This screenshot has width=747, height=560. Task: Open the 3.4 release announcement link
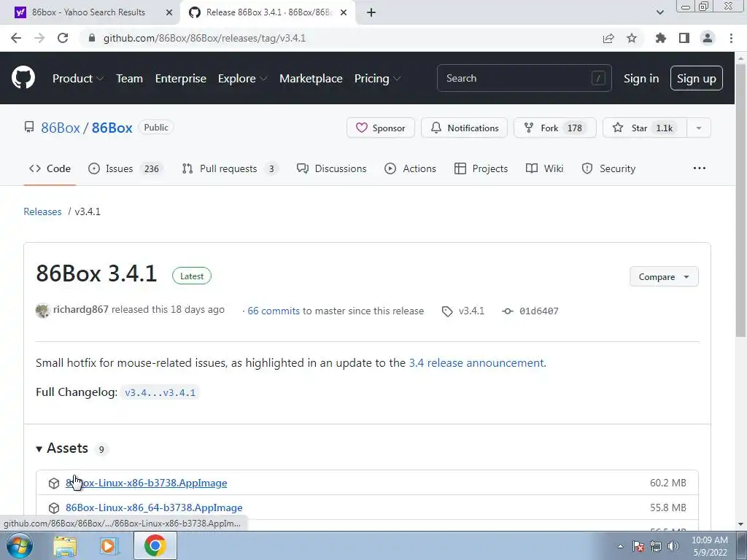pyautogui.click(x=476, y=363)
